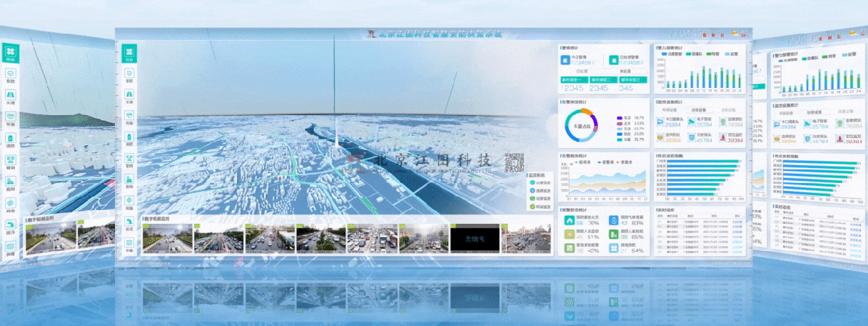Click the 违章监测 layer icon

tap(531, 191)
